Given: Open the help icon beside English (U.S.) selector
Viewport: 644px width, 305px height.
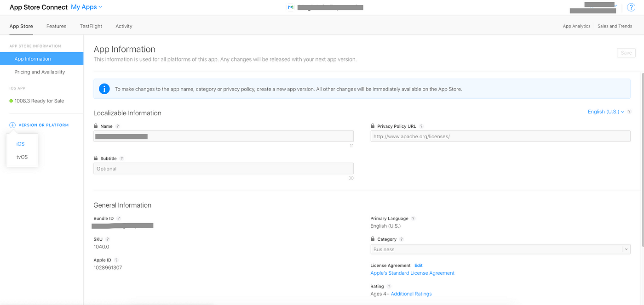Looking at the screenshot, I should point(629,112).
